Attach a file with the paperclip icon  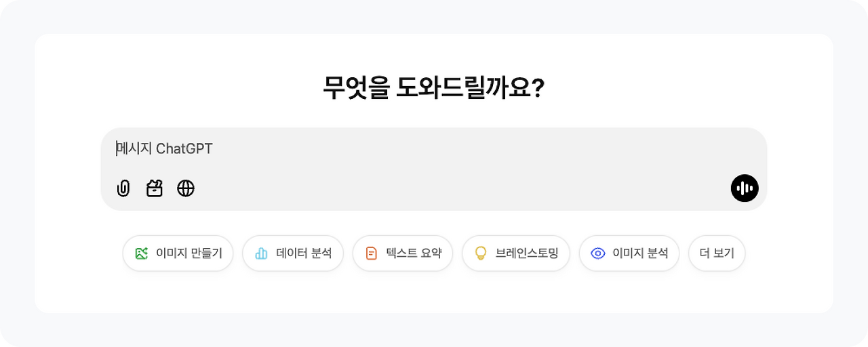tap(123, 188)
